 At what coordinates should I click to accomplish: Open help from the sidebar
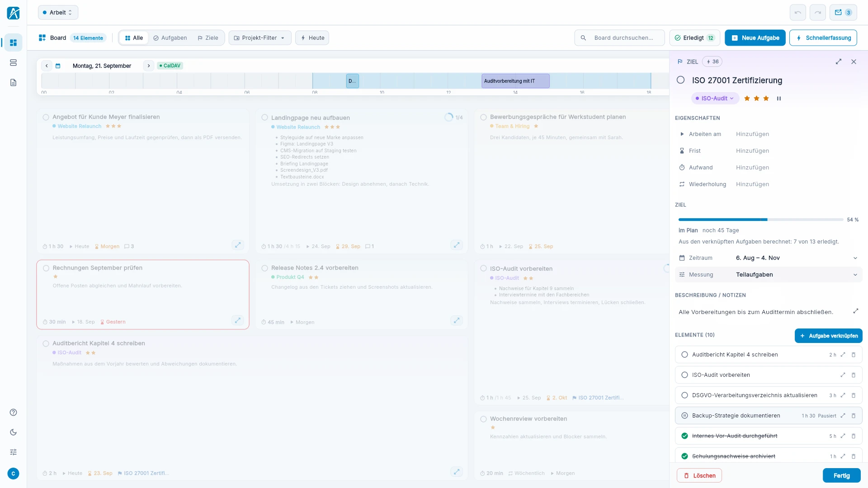click(x=13, y=412)
